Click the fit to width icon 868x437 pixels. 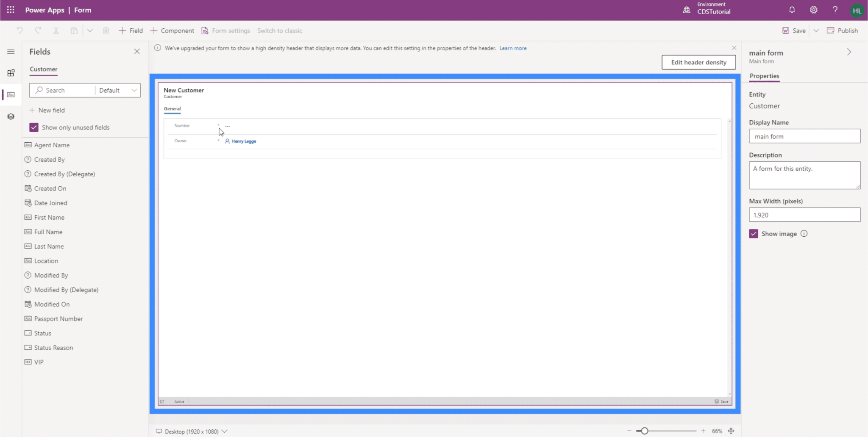coord(731,431)
